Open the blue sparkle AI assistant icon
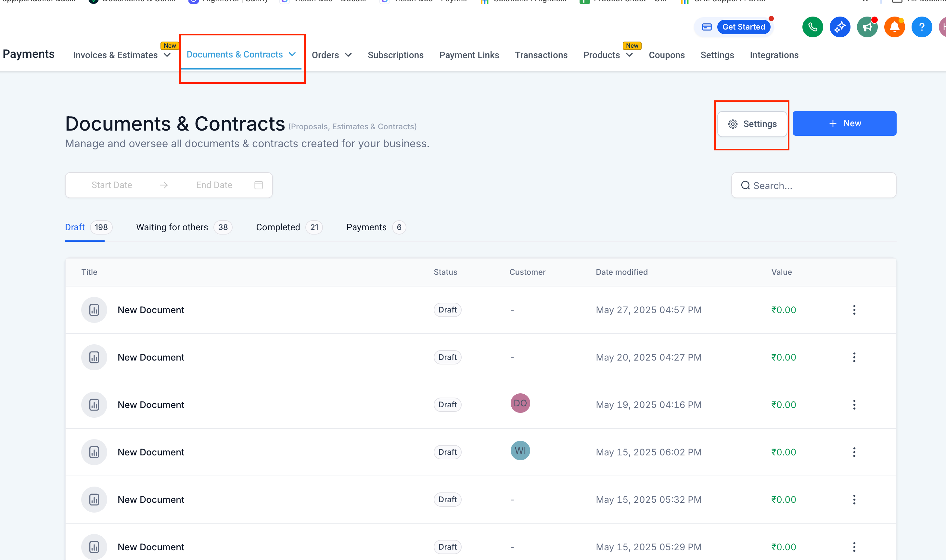Screen dimensions: 946x560 coord(839,27)
